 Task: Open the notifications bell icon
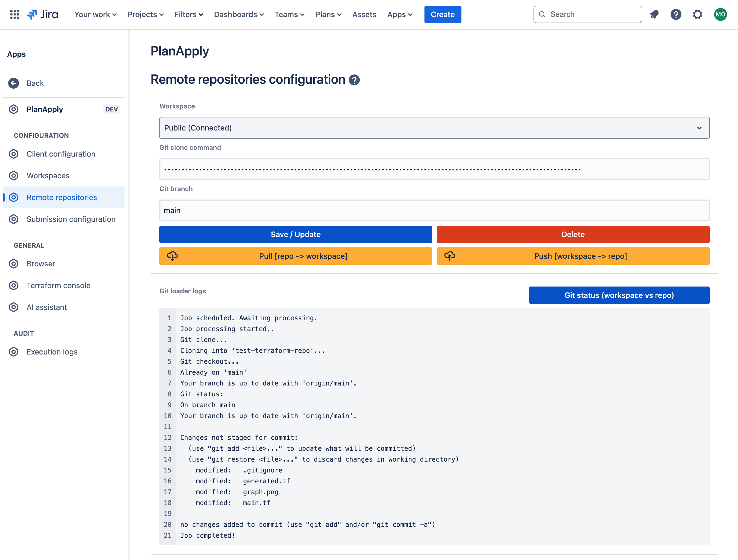pyautogui.click(x=654, y=14)
